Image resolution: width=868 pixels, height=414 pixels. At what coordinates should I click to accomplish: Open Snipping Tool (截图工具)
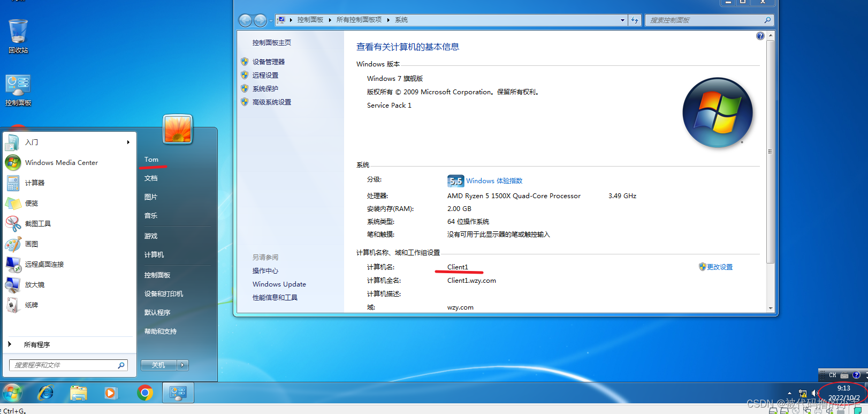pyautogui.click(x=68, y=223)
